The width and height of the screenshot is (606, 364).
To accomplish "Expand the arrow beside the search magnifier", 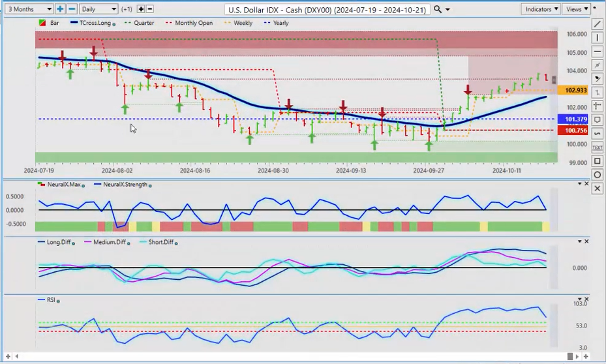I will coord(447,9).
